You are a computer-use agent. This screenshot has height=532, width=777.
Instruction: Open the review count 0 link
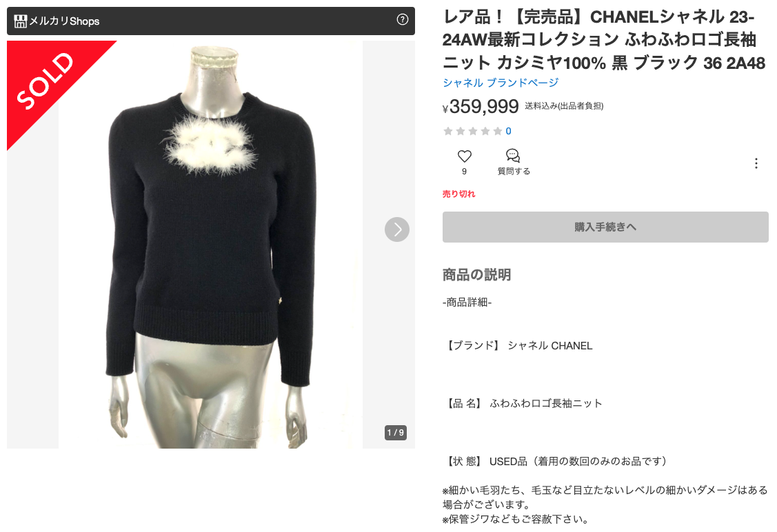point(508,131)
